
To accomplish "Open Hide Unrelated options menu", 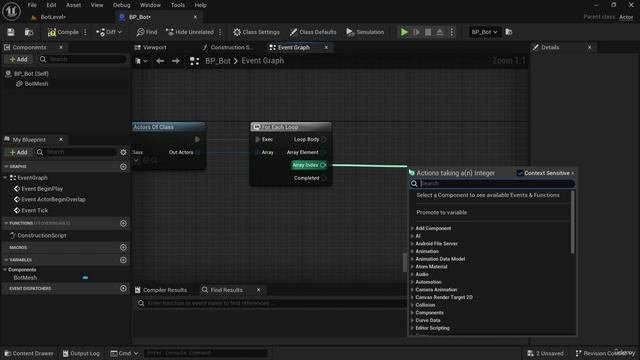I will point(220,32).
